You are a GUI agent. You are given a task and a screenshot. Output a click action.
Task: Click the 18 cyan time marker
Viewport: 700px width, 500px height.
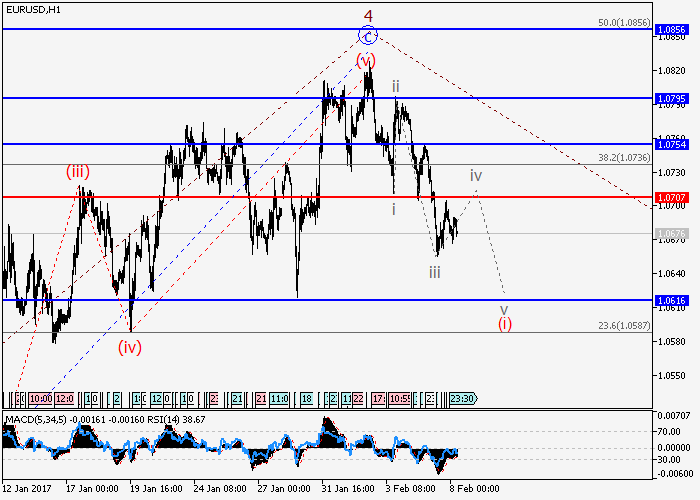pos(307,399)
